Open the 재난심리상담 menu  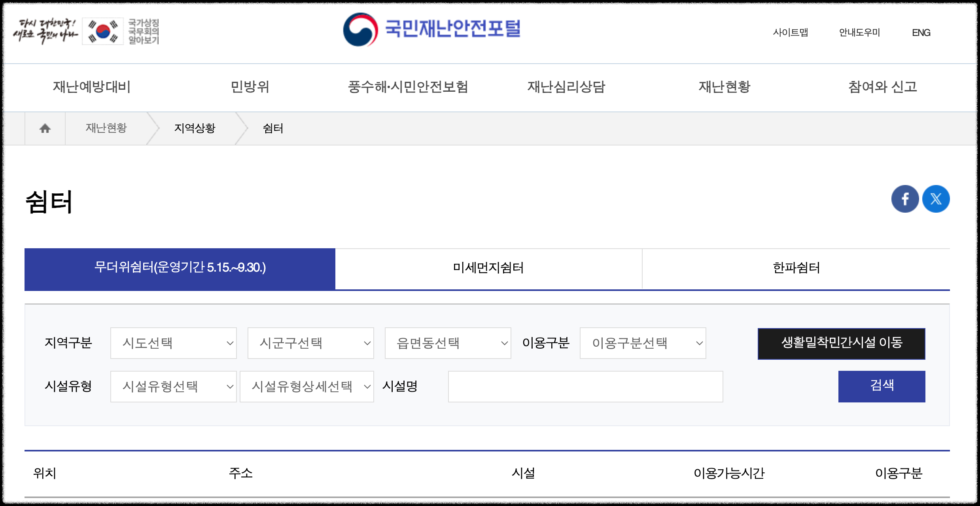click(x=566, y=87)
